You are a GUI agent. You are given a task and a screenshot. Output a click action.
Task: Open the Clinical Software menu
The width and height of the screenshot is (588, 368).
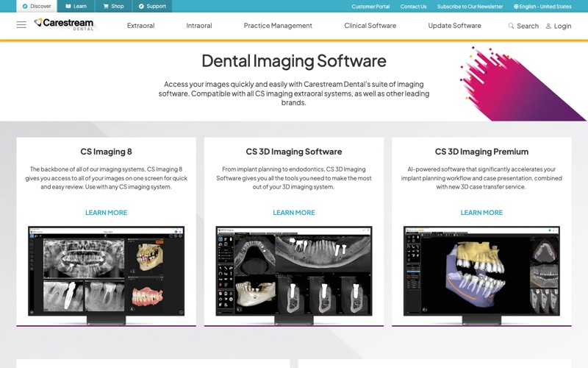click(x=370, y=26)
